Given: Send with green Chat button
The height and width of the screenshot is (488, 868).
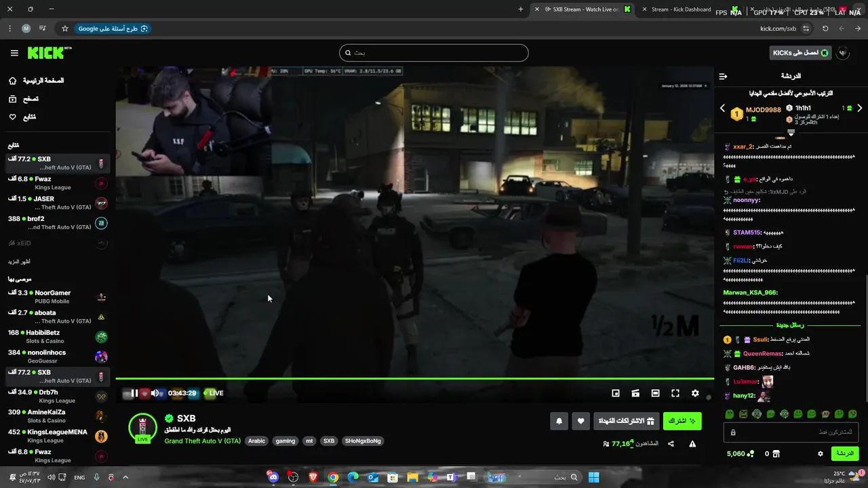Looking at the screenshot, I should (844, 453).
